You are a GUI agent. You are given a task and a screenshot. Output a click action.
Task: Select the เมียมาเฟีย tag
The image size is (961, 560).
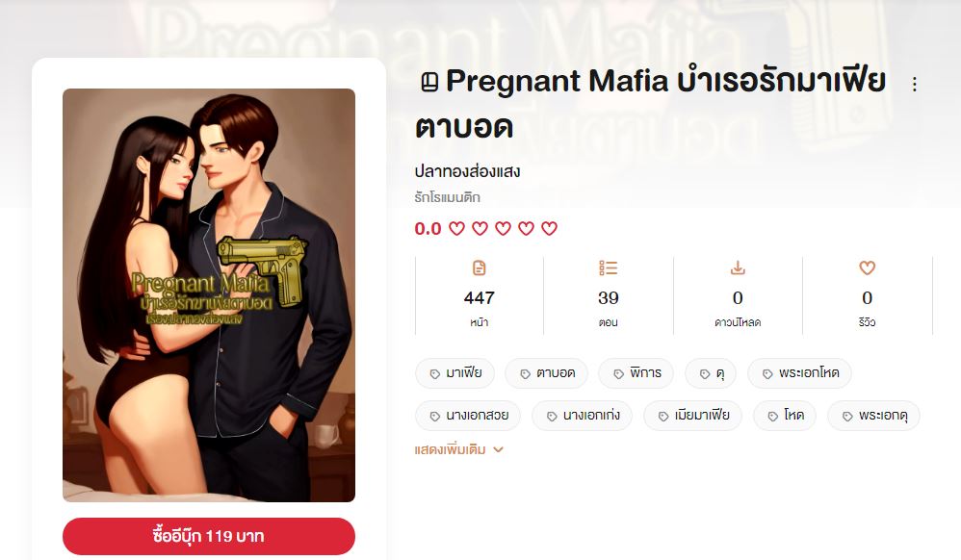[x=693, y=416]
